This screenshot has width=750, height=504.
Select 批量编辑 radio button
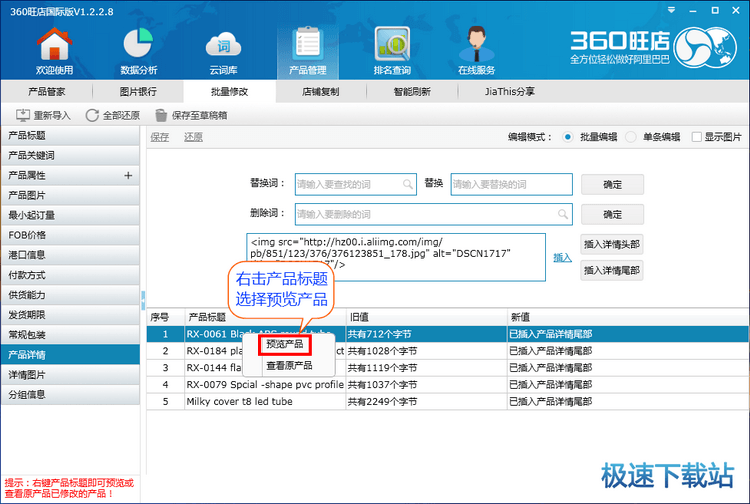tap(567, 137)
